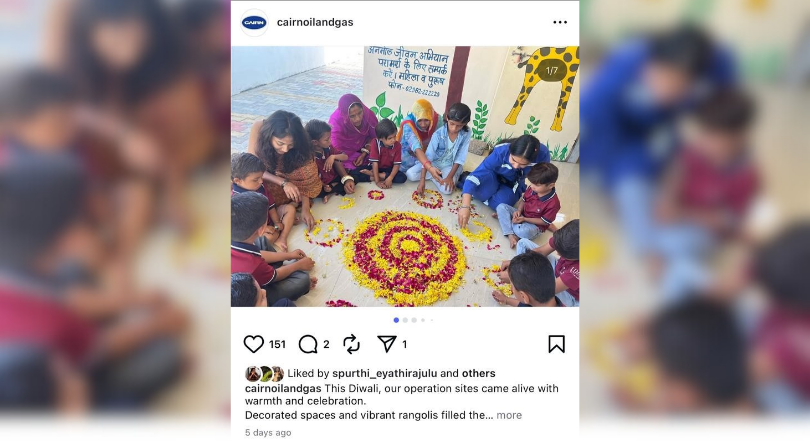
Task: Save post with bookmark icon
Action: point(556,344)
